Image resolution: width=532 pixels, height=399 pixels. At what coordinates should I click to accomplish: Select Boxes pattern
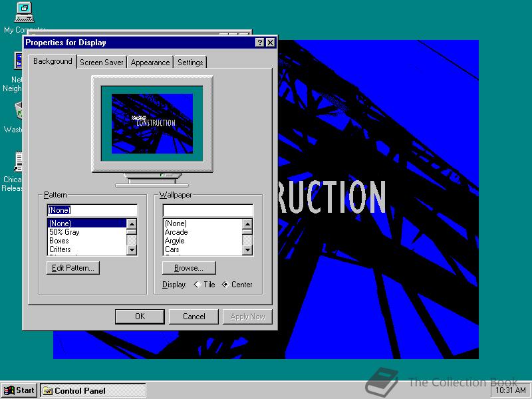[x=87, y=241]
